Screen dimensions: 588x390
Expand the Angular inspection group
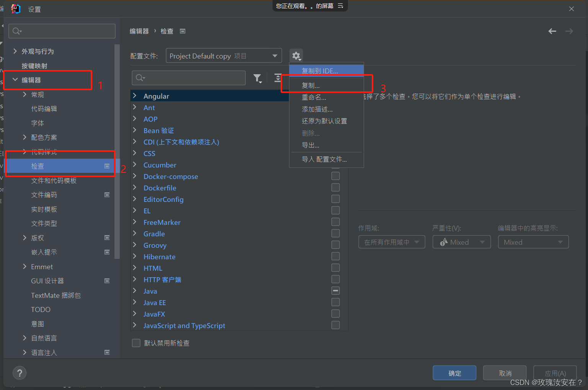(x=134, y=96)
